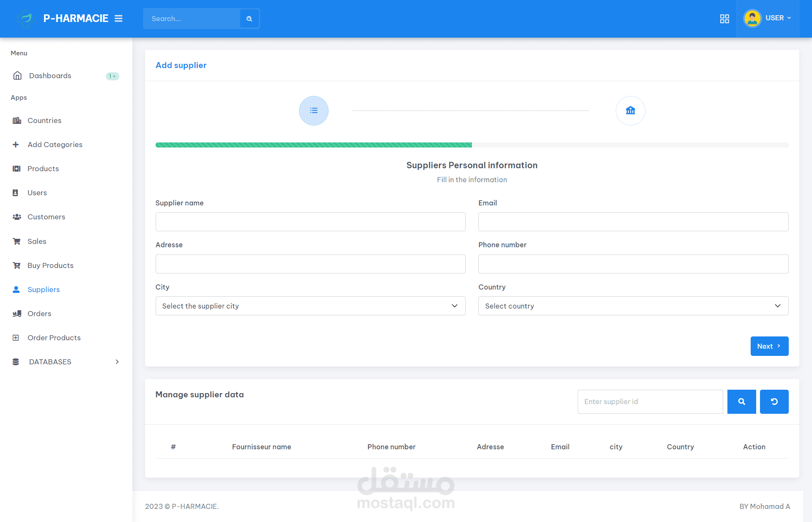Screen dimensions: 812x522
Task: Click the bank step circle icon
Action: point(630,111)
